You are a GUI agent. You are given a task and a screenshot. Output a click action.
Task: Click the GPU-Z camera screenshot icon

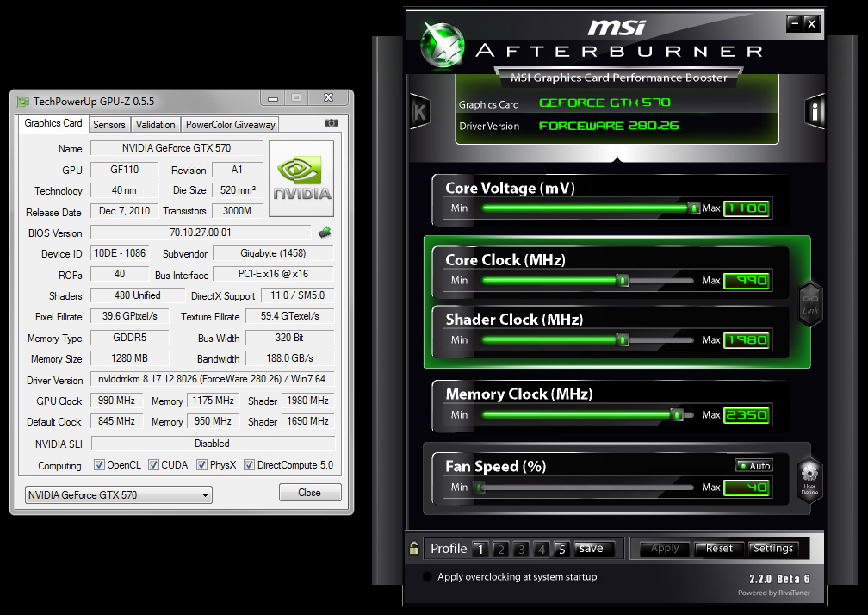pyautogui.click(x=331, y=123)
